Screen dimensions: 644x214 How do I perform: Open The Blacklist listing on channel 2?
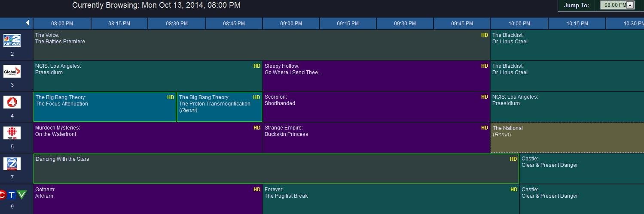click(567, 45)
